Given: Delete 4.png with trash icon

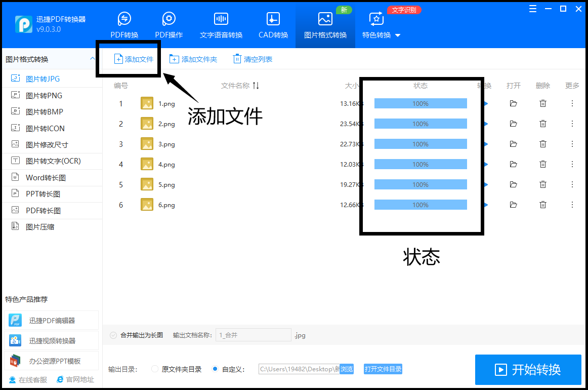Looking at the screenshot, I should 542,164.
